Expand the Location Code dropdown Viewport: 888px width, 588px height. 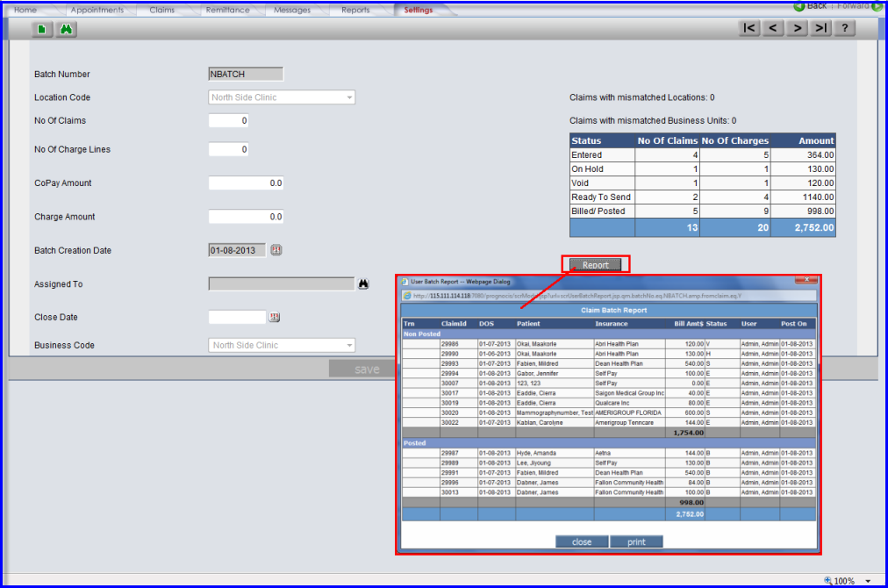tap(349, 97)
